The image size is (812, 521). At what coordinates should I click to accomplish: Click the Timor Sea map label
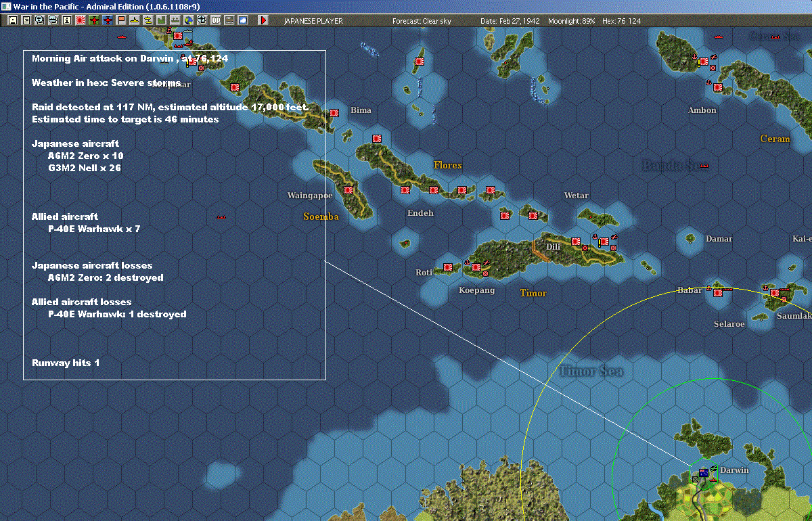pyautogui.click(x=591, y=371)
